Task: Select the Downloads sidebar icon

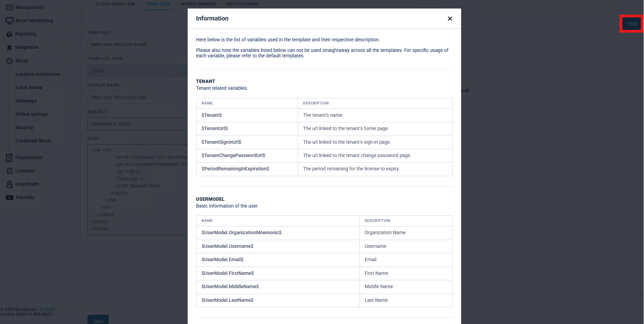Action: pyautogui.click(x=9, y=184)
